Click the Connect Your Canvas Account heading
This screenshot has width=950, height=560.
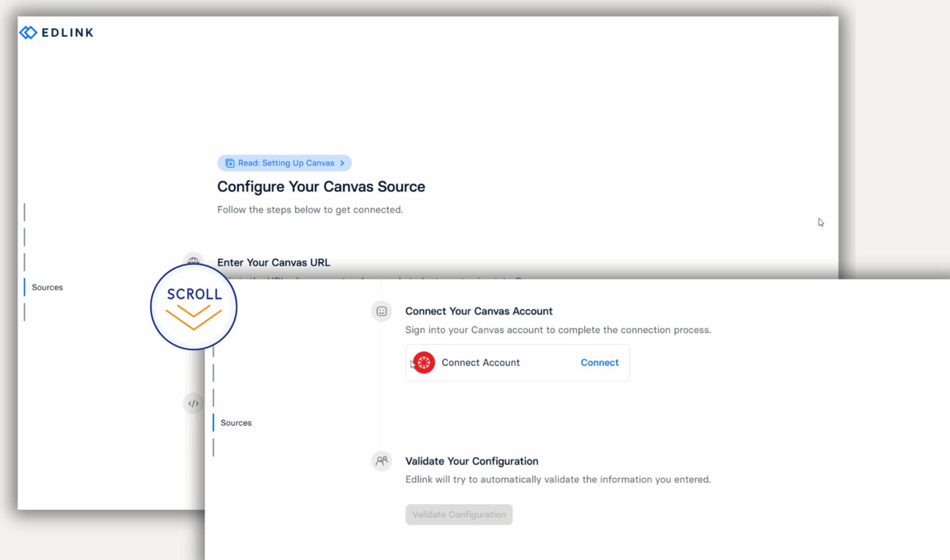(x=479, y=311)
